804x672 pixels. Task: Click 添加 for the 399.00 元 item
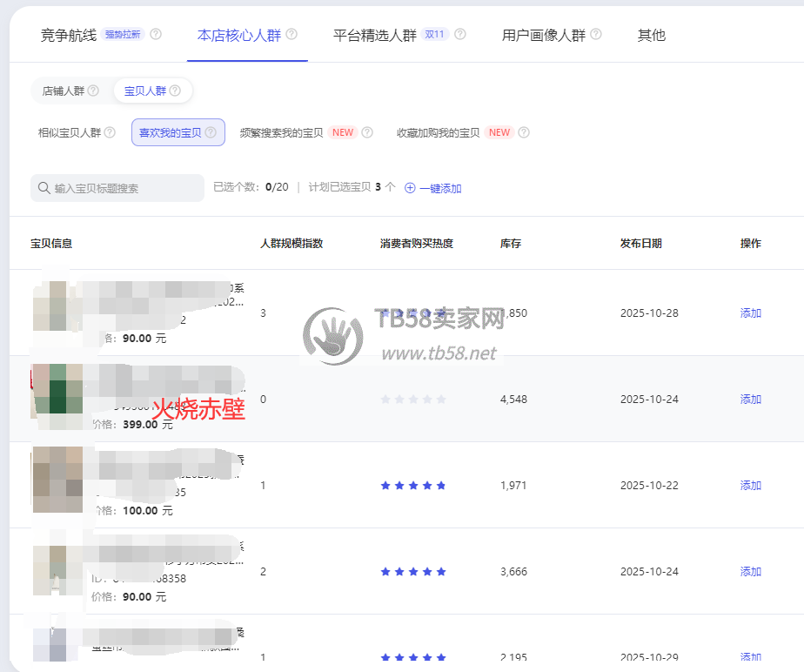750,400
